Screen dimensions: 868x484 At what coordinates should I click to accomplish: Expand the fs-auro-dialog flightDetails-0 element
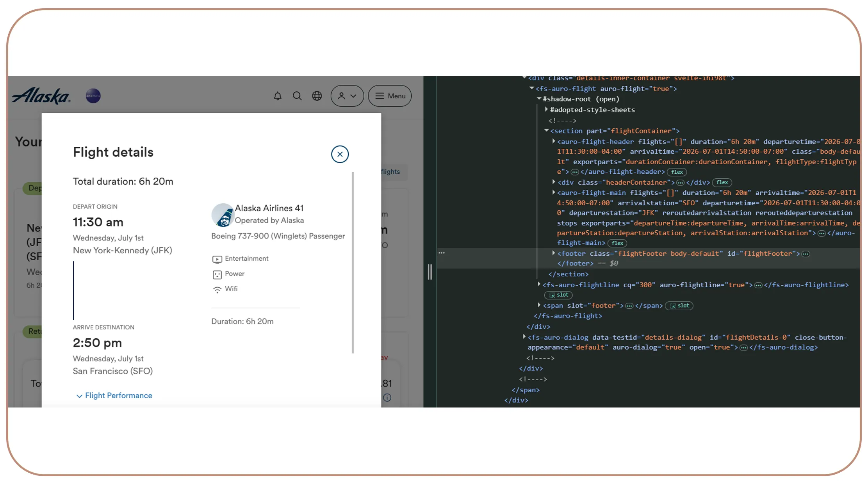[x=524, y=336]
